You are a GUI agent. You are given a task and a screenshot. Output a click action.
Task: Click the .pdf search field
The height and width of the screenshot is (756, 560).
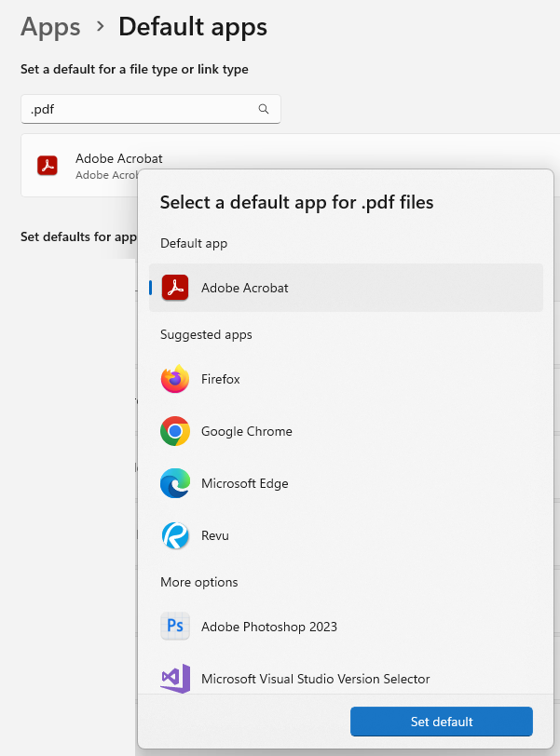point(151,109)
